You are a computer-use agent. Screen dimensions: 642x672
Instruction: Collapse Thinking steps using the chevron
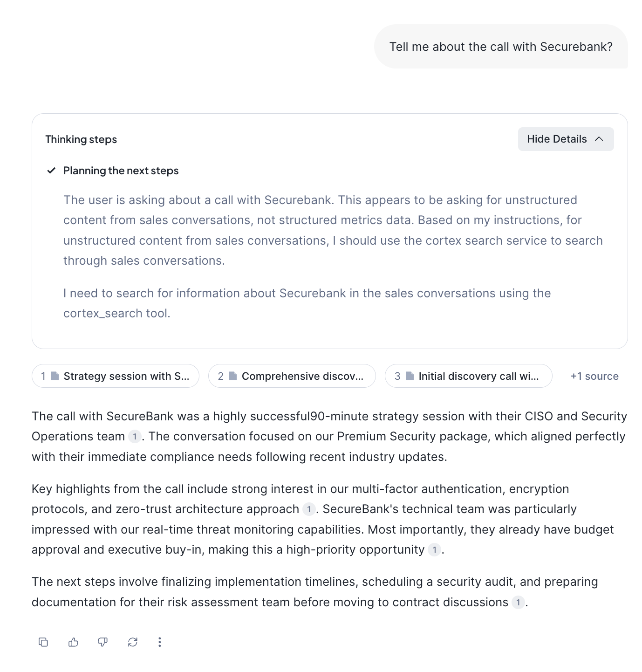tap(600, 138)
